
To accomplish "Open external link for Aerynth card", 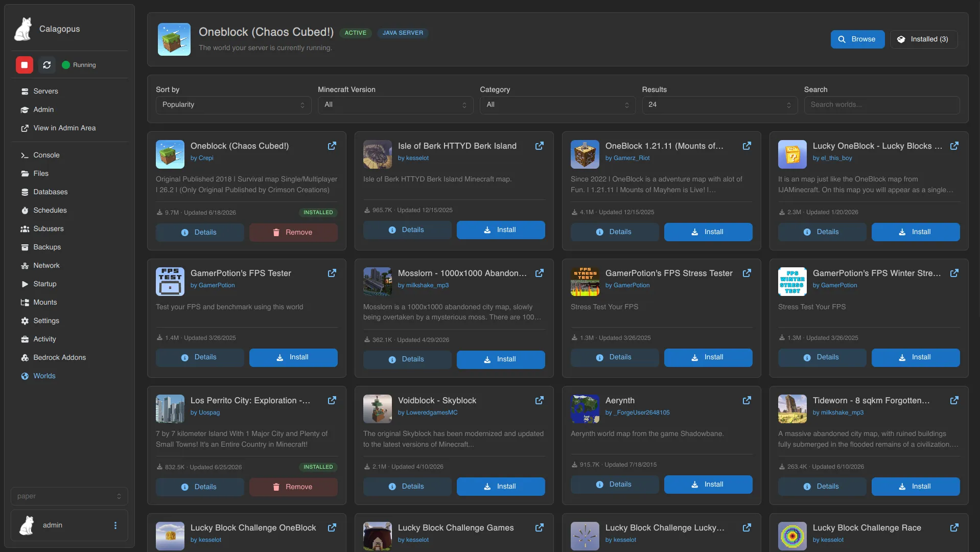I will [x=747, y=401].
